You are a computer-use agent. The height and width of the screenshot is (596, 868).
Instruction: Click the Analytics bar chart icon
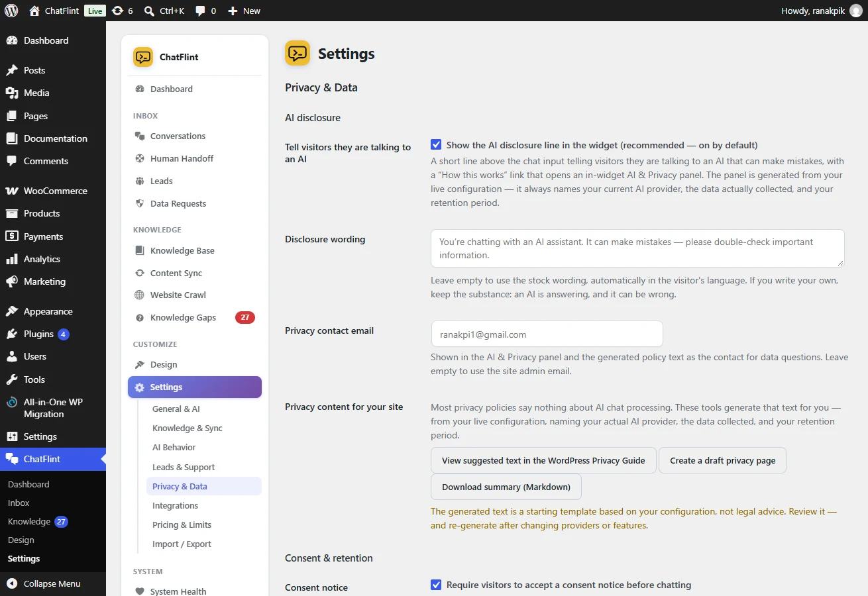(12, 259)
